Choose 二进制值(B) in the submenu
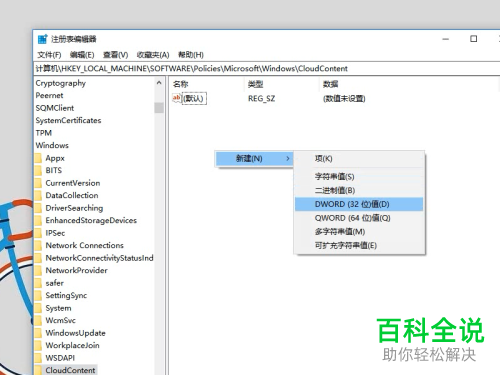 (359, 190)
